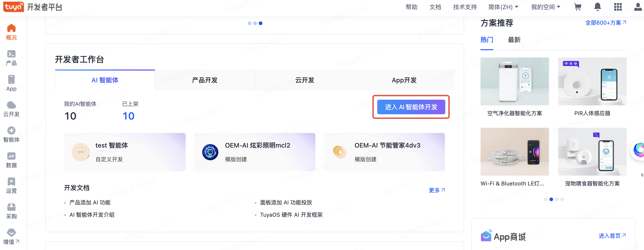644x250 pixels.
Task: Click the 我的AI智能体 count 10
Action: click(x=70, y=116)
